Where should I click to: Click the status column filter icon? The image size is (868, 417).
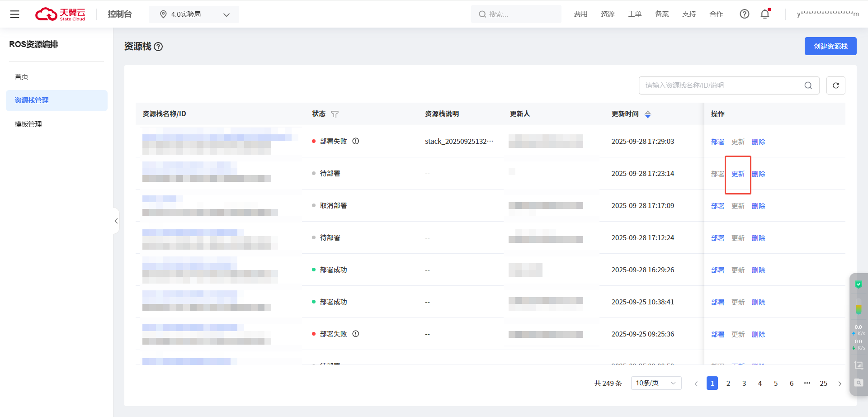[x=335, y=114]
